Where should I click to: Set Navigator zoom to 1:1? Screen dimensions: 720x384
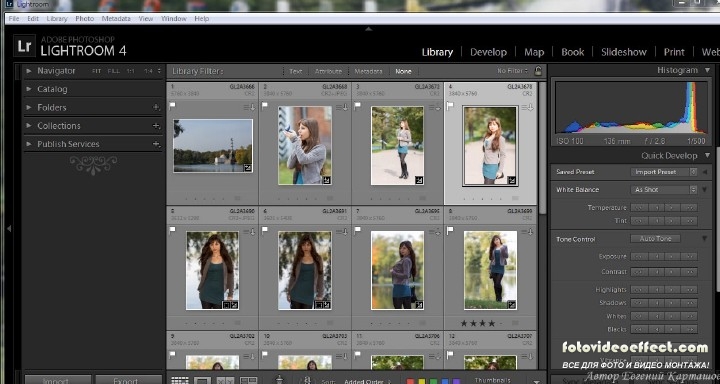pyautogui.click(x=131, y=71)
